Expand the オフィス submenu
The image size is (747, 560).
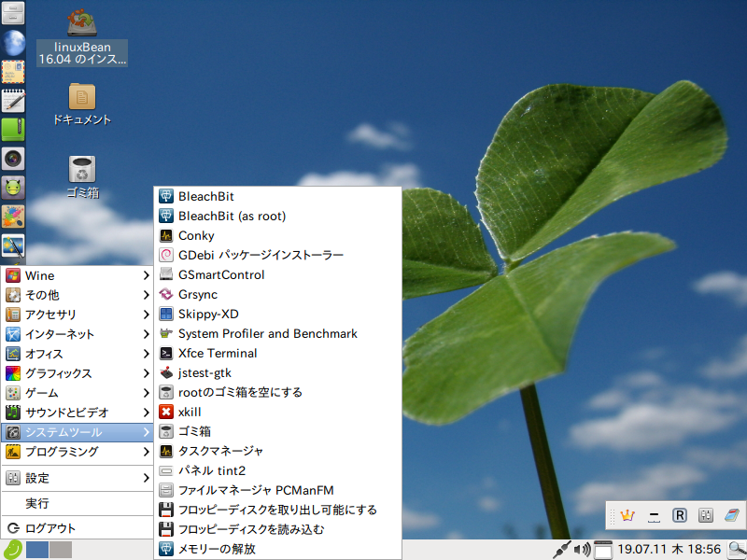click(78, 354)
